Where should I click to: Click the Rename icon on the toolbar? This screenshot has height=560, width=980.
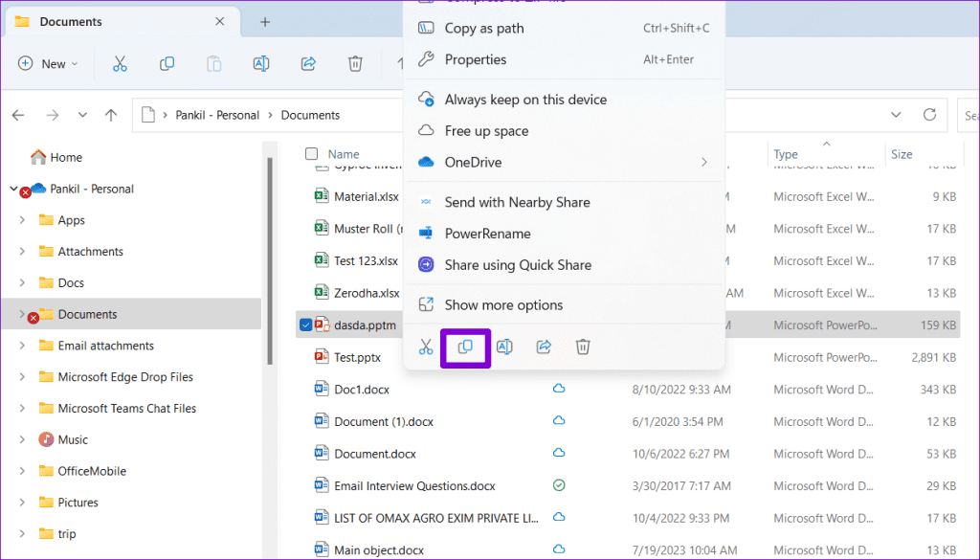(259, 63)
